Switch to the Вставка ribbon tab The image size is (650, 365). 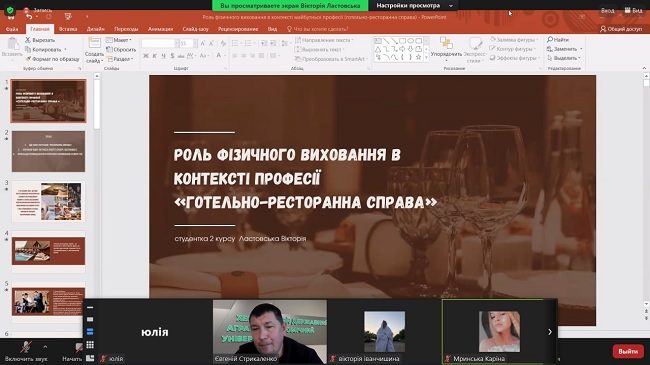[68, 29]
